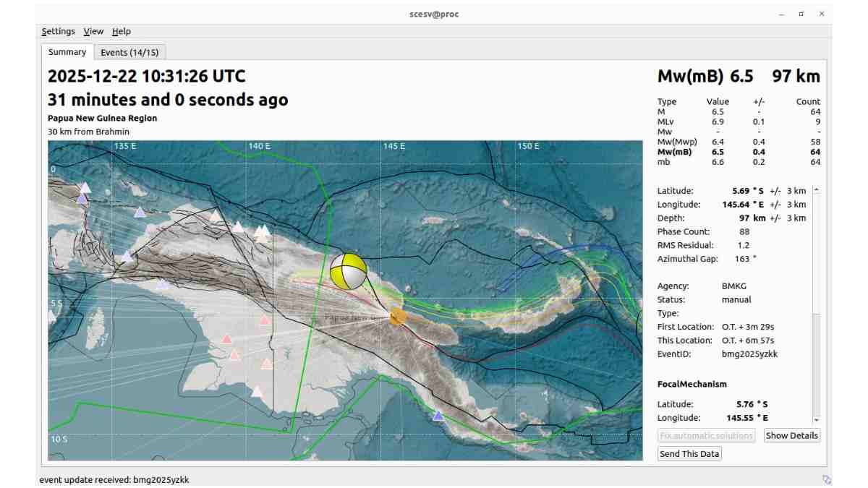This screenshot has height=488, width=868.
Task: Click the red station triangle near the island center
Action: (x=263, y=320)
